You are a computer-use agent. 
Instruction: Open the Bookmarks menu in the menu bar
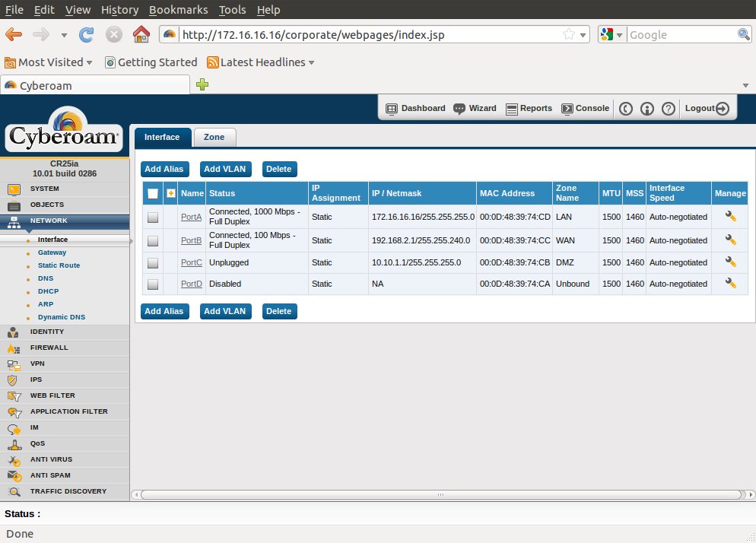click(178, 10)
